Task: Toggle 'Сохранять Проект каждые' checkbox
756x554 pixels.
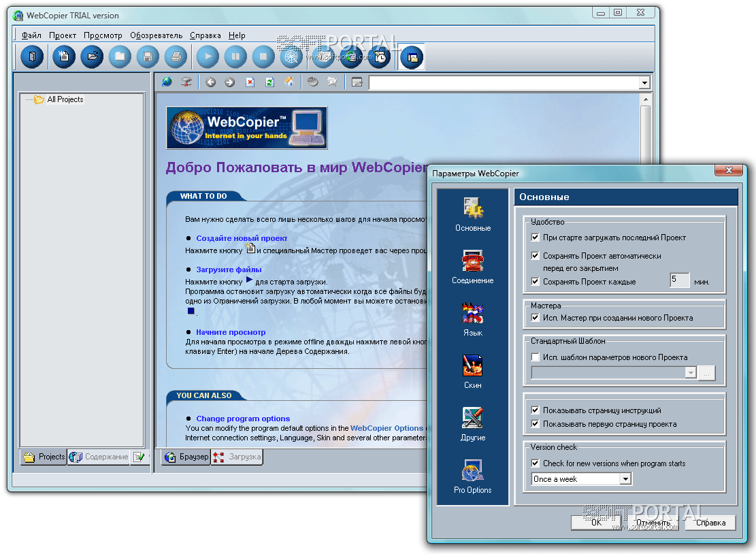Action: pos(535,282)
